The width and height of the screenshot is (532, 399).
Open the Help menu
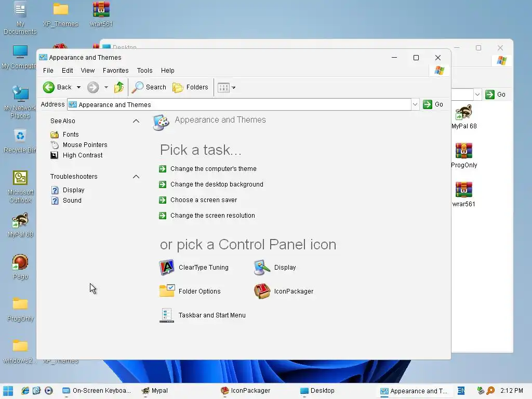(x=168, y=71)
